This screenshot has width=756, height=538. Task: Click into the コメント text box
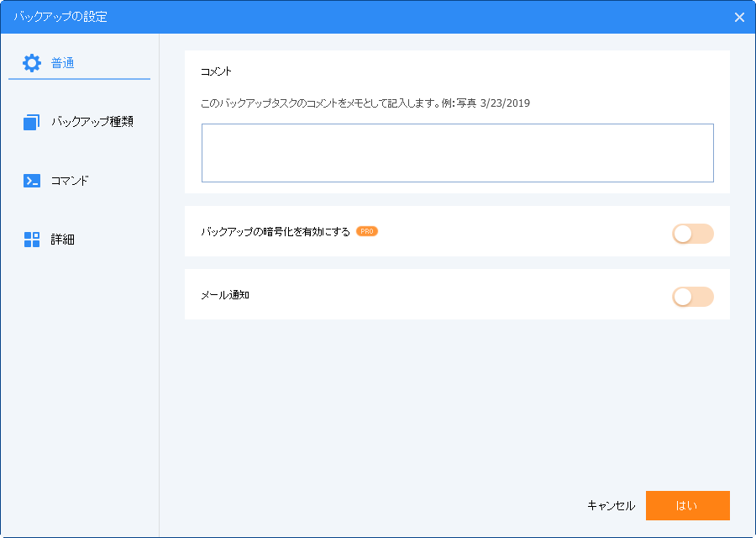click(x=458, y=153)
